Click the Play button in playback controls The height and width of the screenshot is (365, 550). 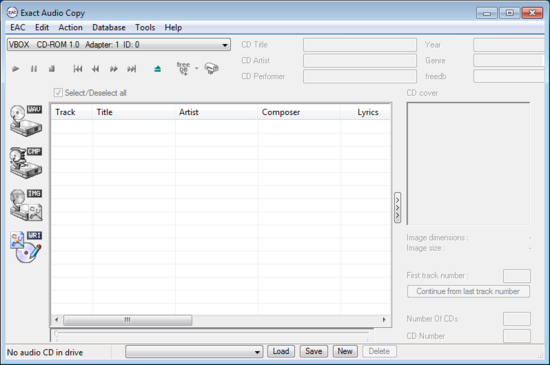click(15, 69)
